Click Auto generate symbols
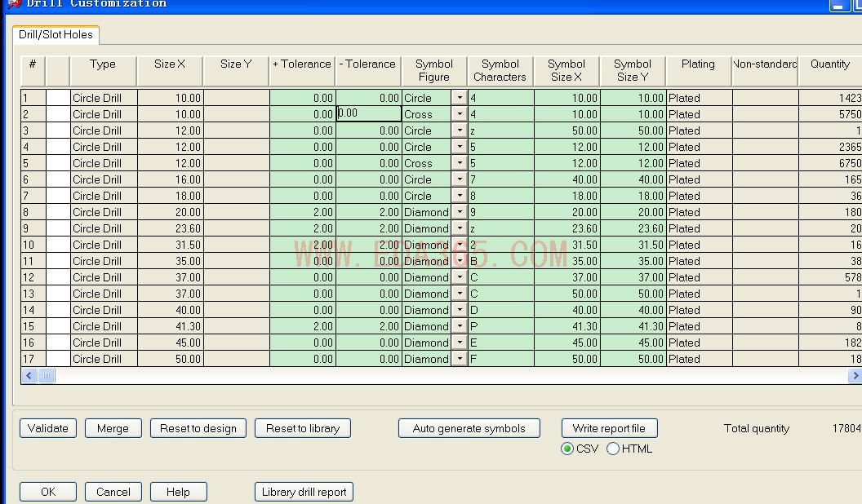862x504 pixels. pyautogui.click(x=469, y=428)
